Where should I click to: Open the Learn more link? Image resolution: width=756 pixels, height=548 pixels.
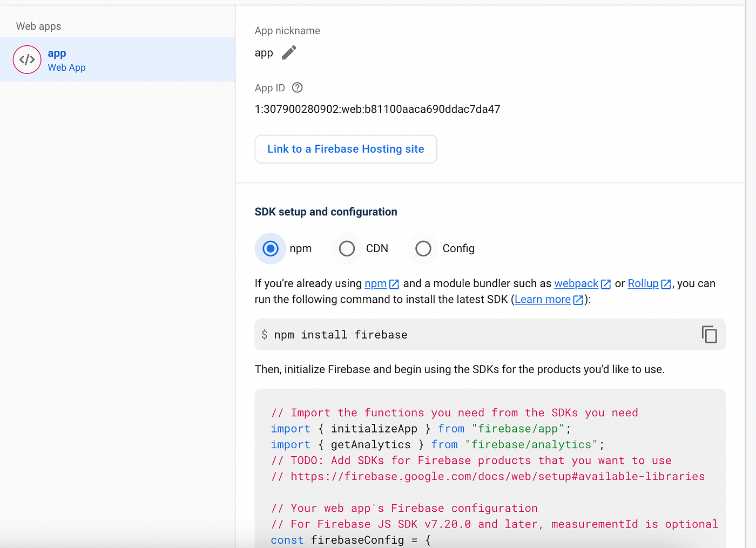pos(543,299)
